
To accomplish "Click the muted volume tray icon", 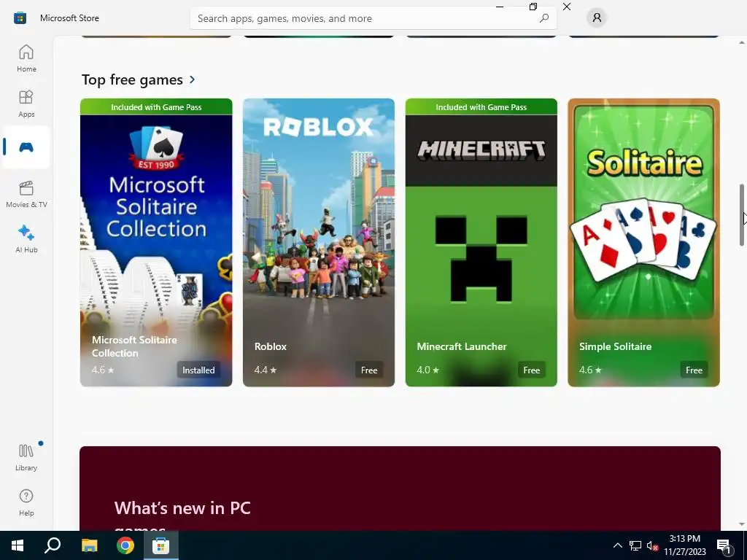I will click(652, 545).
